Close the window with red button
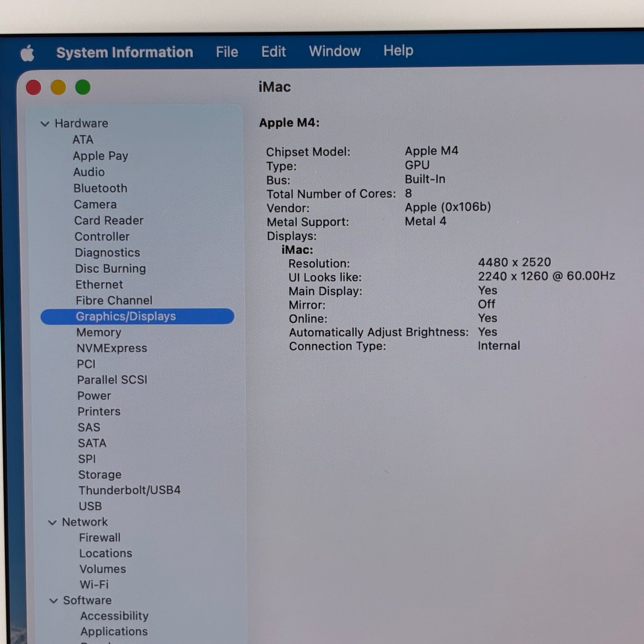644x644 pixels. coord(34,87)
